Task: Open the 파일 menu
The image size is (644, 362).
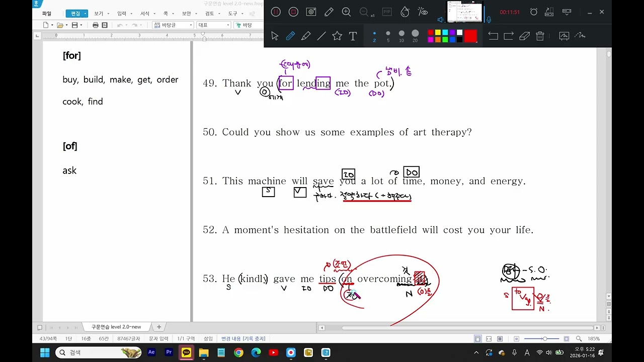Action: (x=46, y=14)
